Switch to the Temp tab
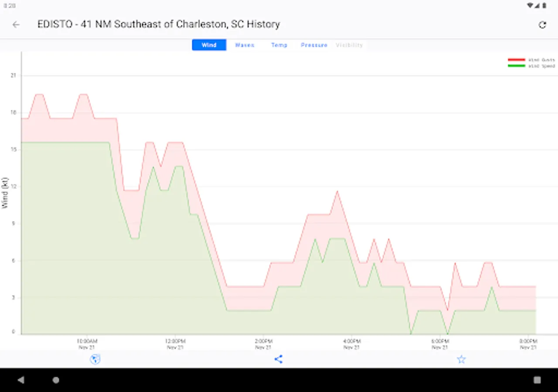This screenshot has width=558, height=392. tap(279, 45)
